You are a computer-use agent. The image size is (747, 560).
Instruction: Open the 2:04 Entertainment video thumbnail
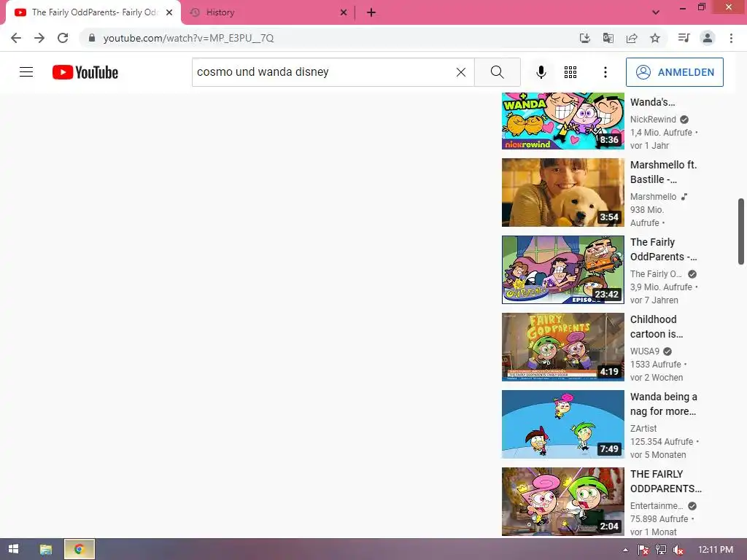tap(562, 502)
